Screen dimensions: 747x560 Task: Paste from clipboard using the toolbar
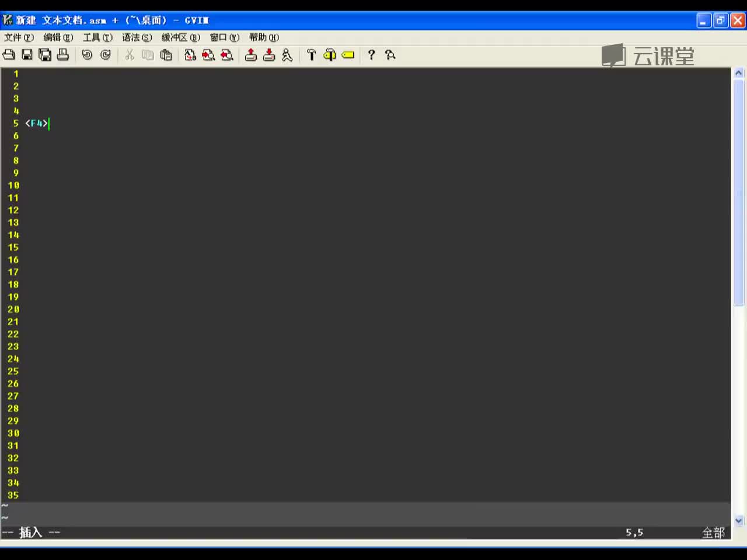(166, 55)
